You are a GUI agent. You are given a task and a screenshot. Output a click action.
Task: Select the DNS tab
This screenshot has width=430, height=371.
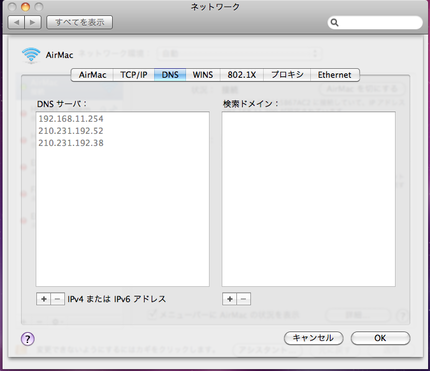(170, 75)
